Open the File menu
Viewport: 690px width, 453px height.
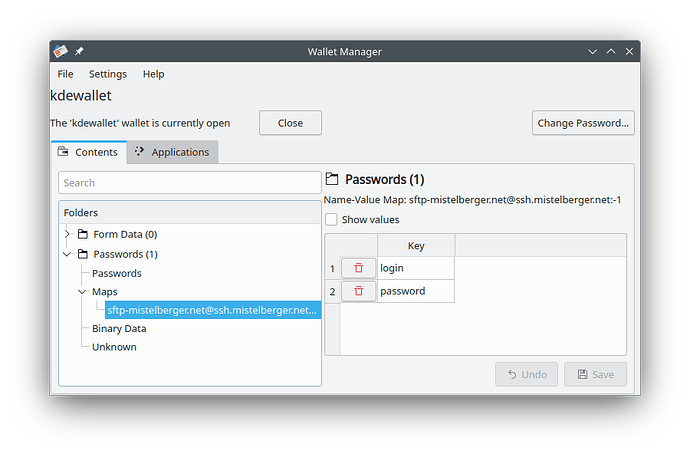point(65,74)
